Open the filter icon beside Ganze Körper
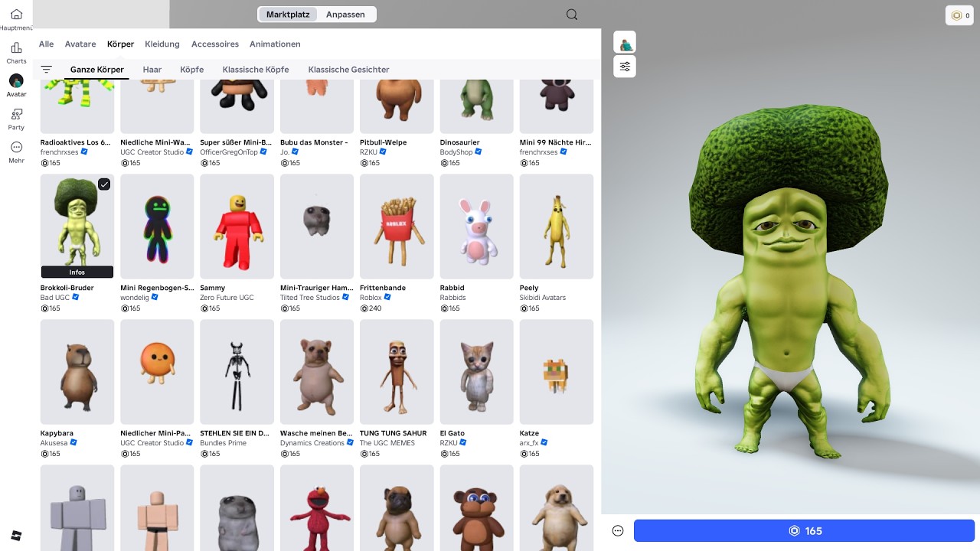980x551 pixels. [x=47, y=70]
